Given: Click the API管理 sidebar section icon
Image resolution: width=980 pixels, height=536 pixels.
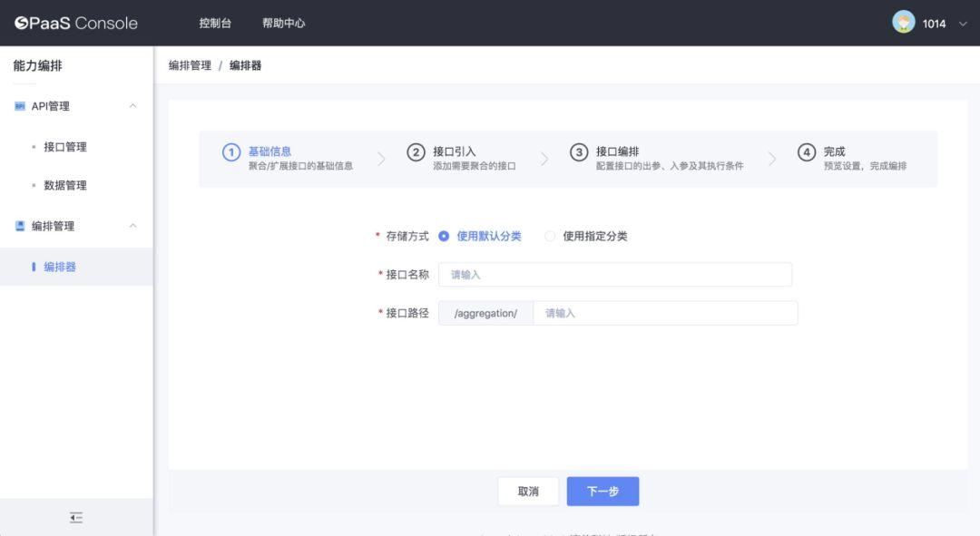Looking at the screenshot, I should (x=18, y=106).
